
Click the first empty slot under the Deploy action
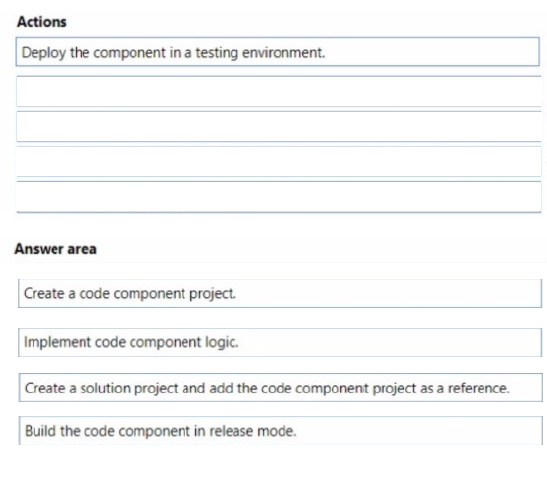point(279,91)
